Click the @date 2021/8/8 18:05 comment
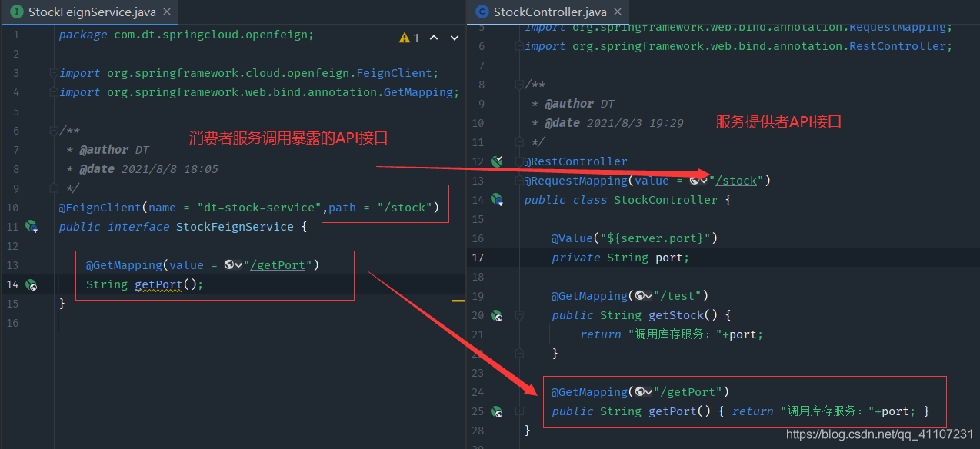The height and width of the screenshot is (449, 980). point(149,169)
